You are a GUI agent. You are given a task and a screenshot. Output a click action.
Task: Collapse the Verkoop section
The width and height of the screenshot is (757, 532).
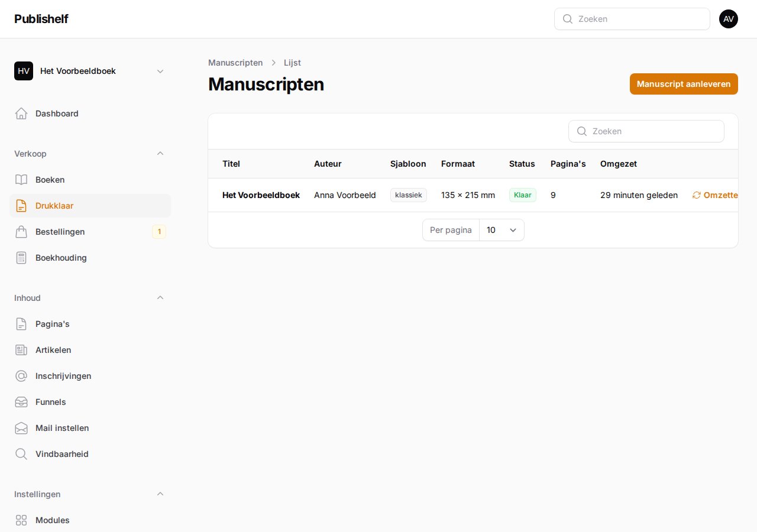coord(160,154)
